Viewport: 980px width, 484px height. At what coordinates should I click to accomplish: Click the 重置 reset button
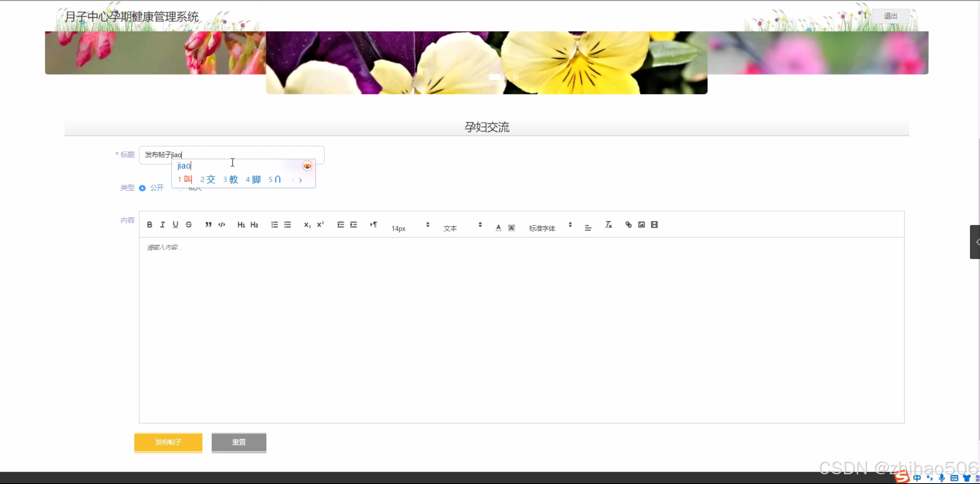tap(239, 442)
